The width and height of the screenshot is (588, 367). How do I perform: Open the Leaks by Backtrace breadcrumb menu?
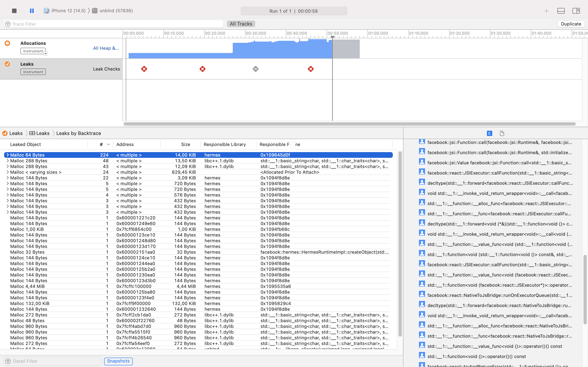(x=78, y=133)
